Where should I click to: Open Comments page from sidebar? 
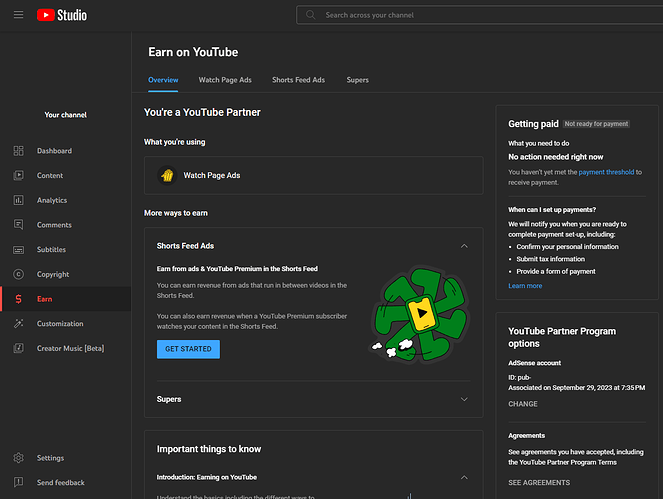coord(66,225)
